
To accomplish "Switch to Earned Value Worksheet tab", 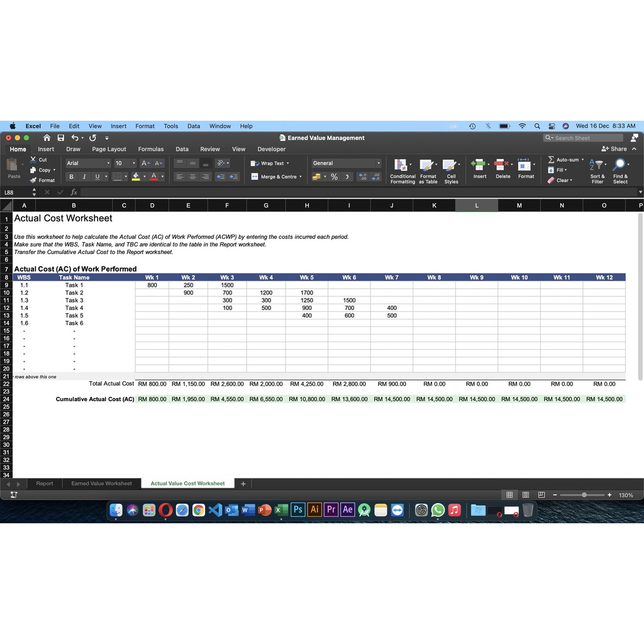I will coord(101,484).
